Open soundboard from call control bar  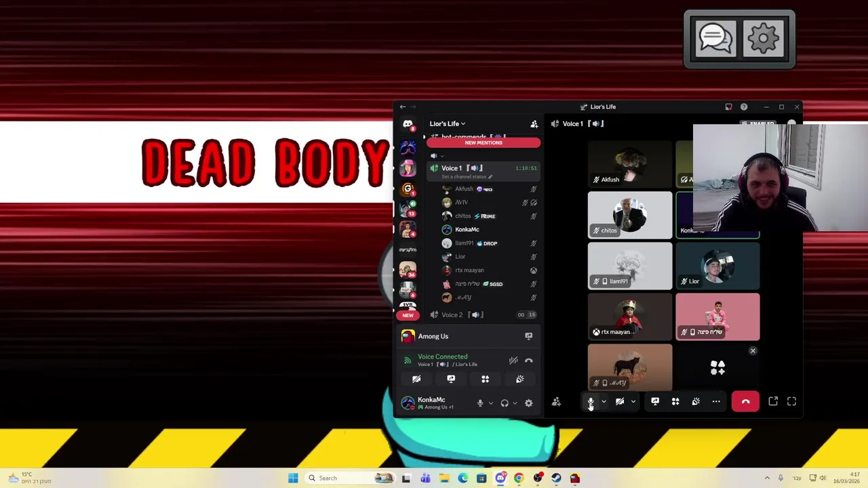click(x=696, y=401)
